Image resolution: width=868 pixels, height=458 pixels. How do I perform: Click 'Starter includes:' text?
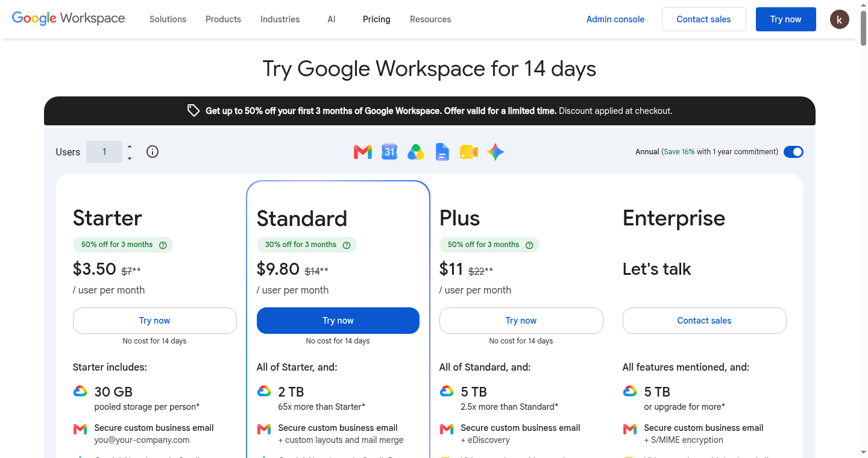[x=110, y=367]
